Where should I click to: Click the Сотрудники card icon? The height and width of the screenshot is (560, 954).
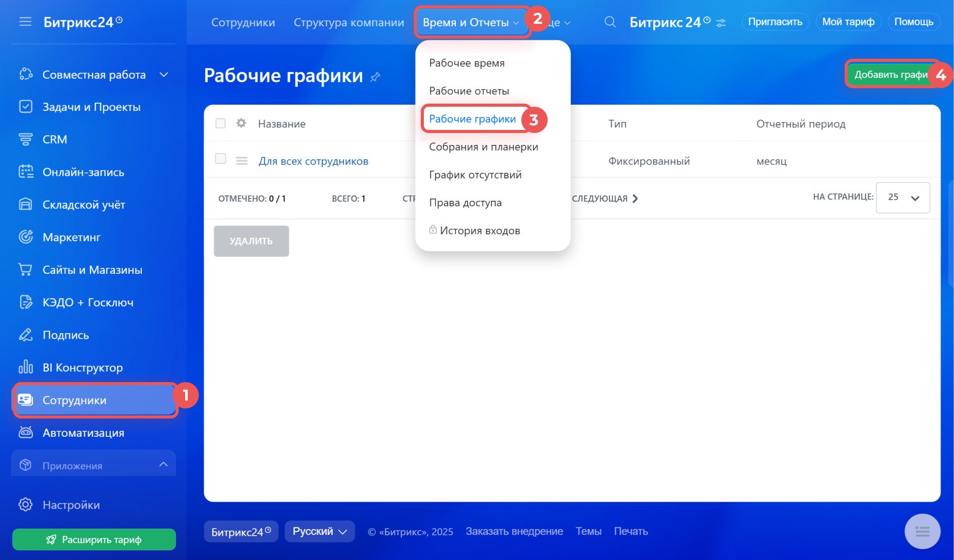[26, 400]
